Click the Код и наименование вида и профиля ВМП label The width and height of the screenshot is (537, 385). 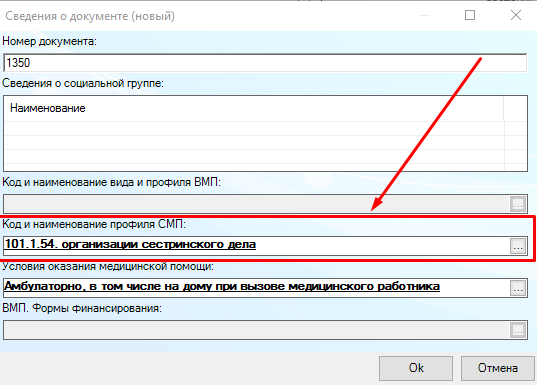click(x=112, y=182)
